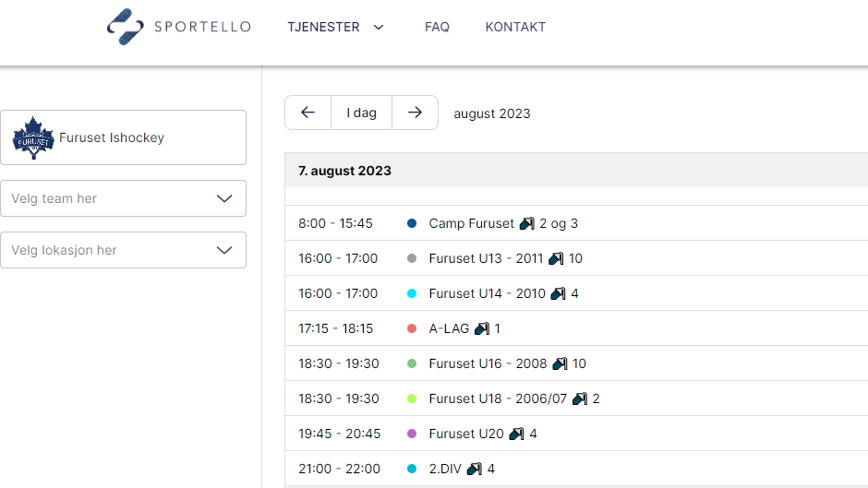This screenshot has width=868, height=488.
Task: Open the Velg lokasjon her dropdown
Action: coord(124,250)
